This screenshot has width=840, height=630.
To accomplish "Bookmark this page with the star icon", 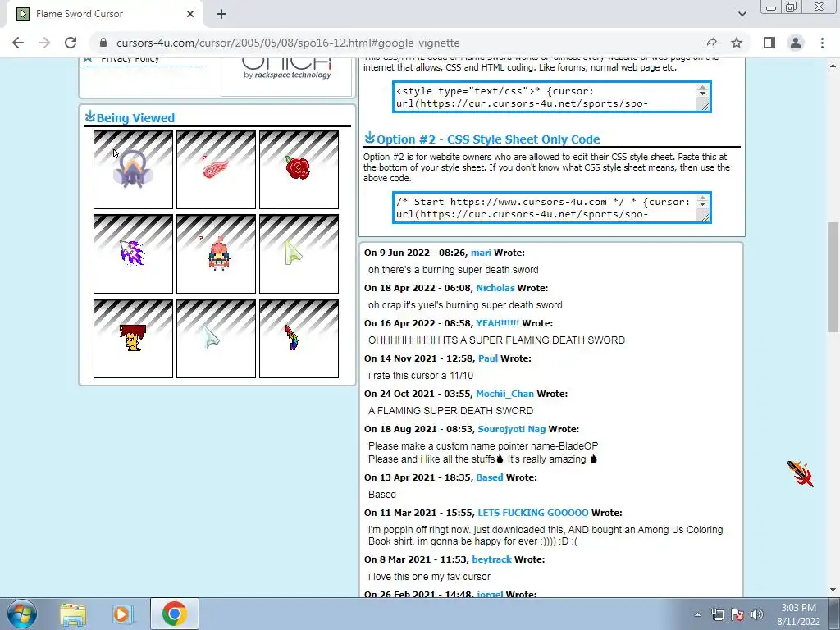I will pyautogui.click(x=737, y=43).
